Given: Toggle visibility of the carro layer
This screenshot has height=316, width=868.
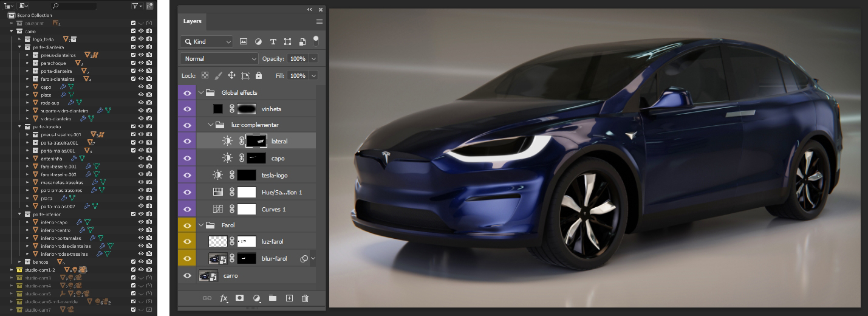Looking at the screenshot, I should click(187, 276).
